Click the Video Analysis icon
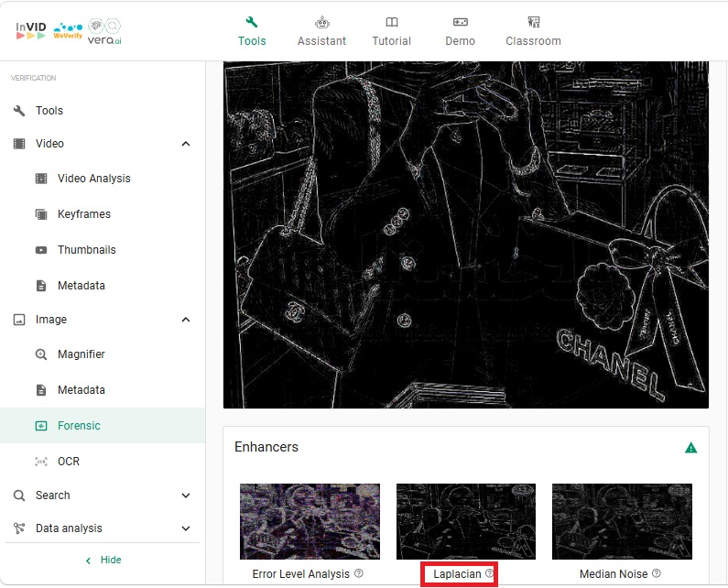 41,179
